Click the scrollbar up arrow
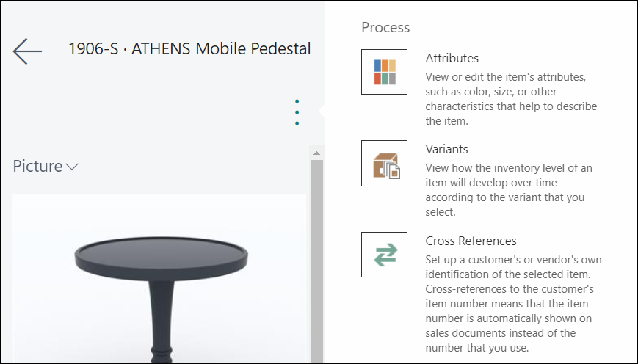Image resolution: width=638 pixels, height=364 pixels. [316, 153]
